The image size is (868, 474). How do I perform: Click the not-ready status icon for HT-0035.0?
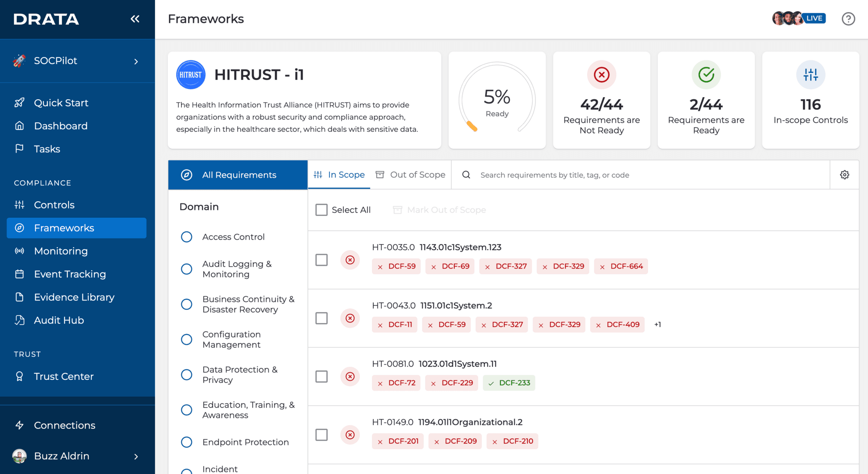click(350, 260)
